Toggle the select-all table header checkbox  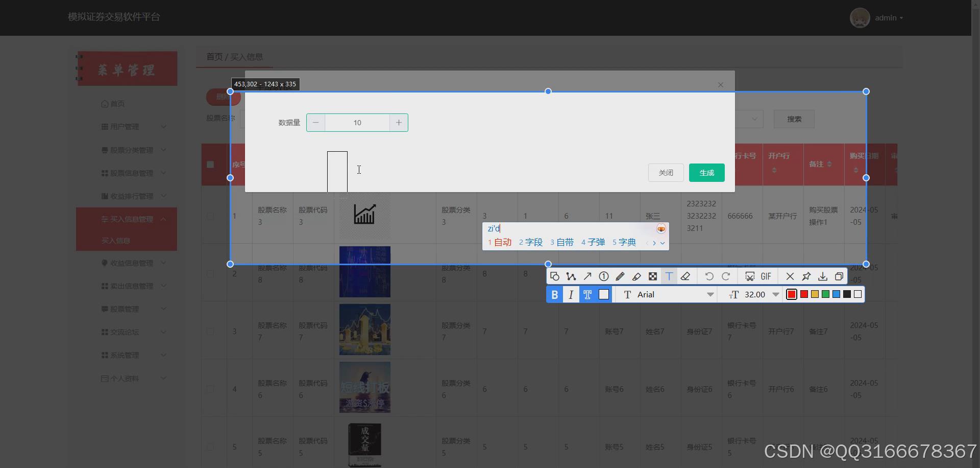coord(210,165)
